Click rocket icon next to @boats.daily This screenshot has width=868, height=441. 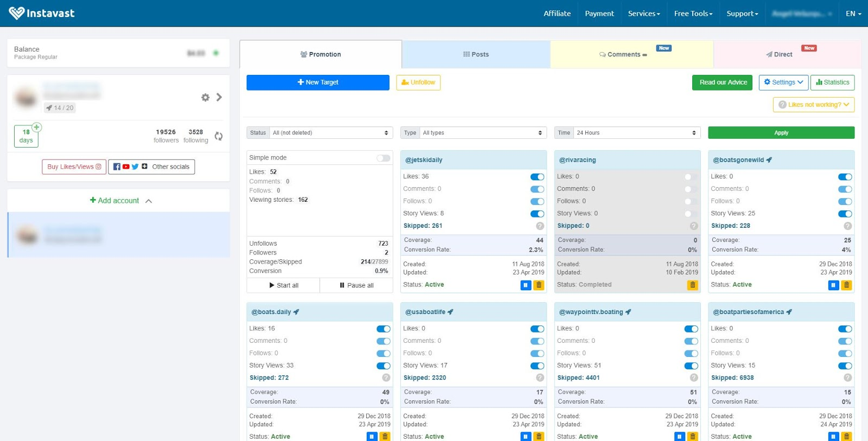[x=296, y=312]
